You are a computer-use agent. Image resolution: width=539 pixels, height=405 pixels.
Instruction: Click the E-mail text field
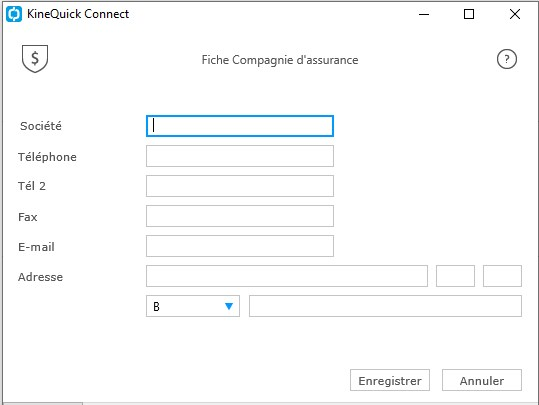pos(240,246)
